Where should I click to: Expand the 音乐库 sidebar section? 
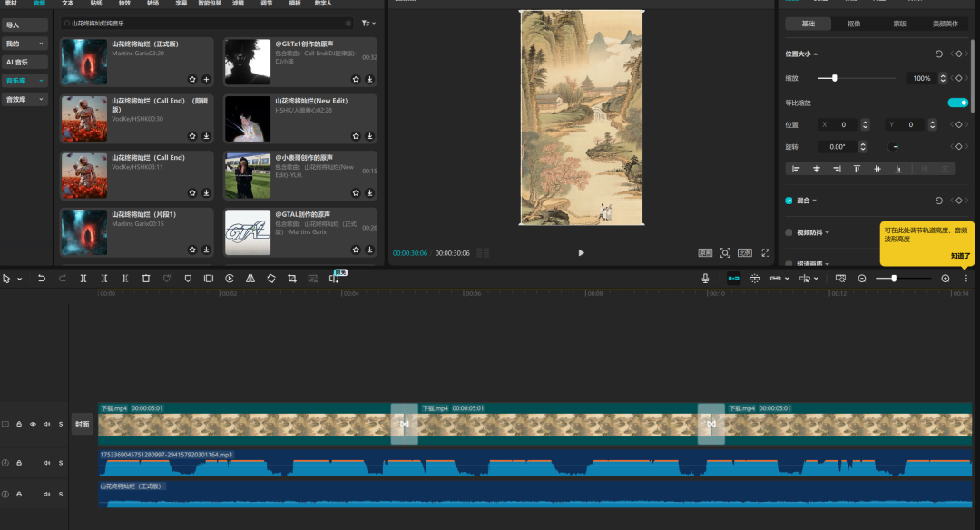41,81
